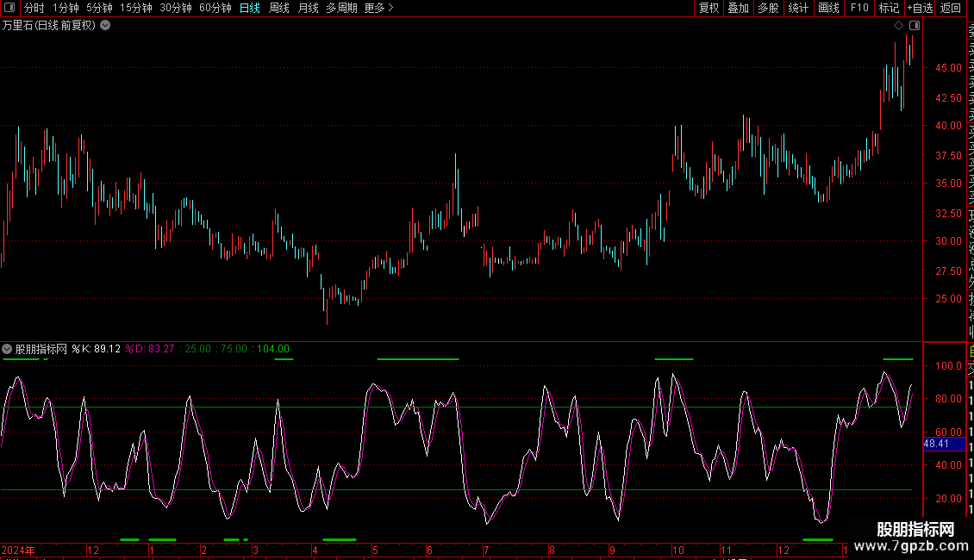Select the 5分钟 period tab
974x560 pixels.
point(99,8)
